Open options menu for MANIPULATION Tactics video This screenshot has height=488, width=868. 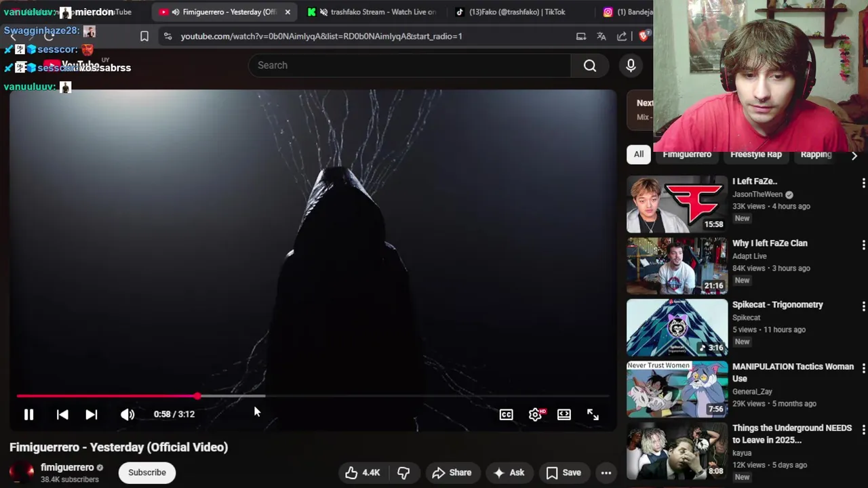coord(863,368)
